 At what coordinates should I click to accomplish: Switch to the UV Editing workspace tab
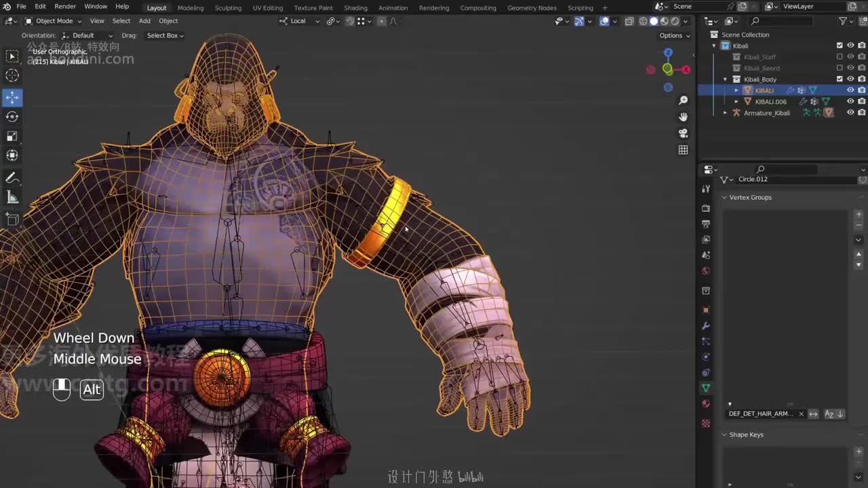pyautogui.click(x=268, y=7)
